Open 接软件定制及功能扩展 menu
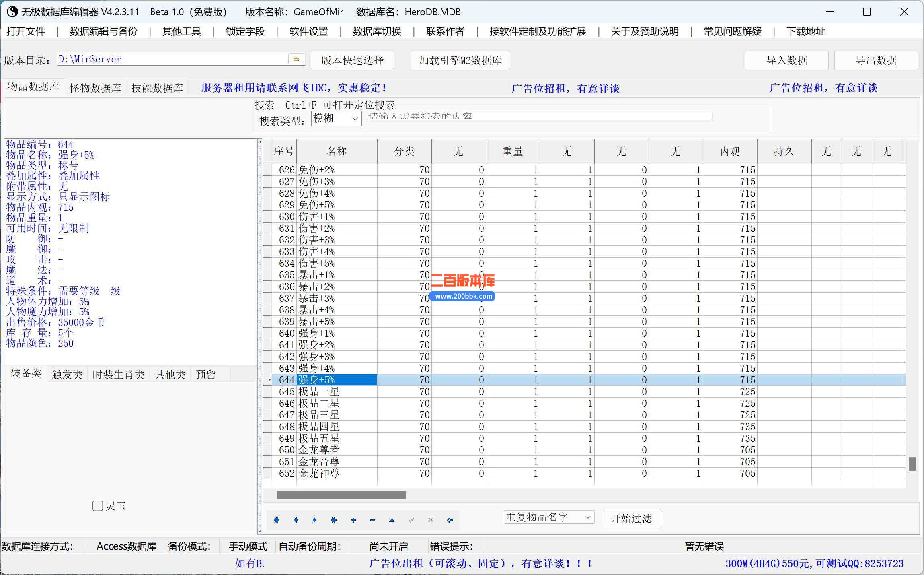Viewport: 924px width, 575px height. point(538,31)
